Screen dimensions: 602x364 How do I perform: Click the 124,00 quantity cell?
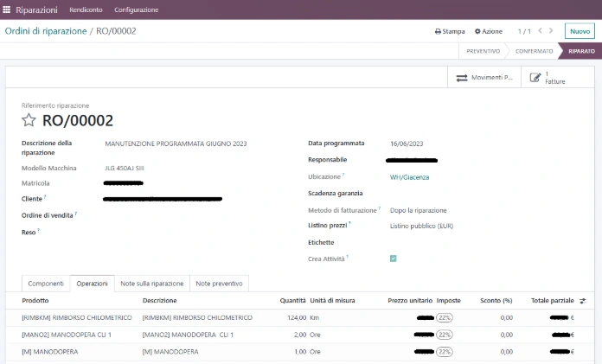(x=297, y=317)
